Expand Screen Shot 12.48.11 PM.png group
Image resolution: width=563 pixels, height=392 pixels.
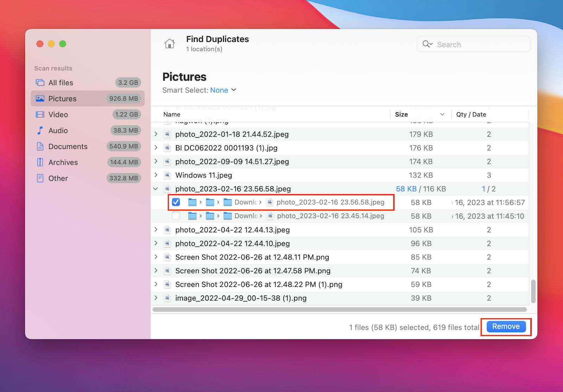[x=156, y=257]
